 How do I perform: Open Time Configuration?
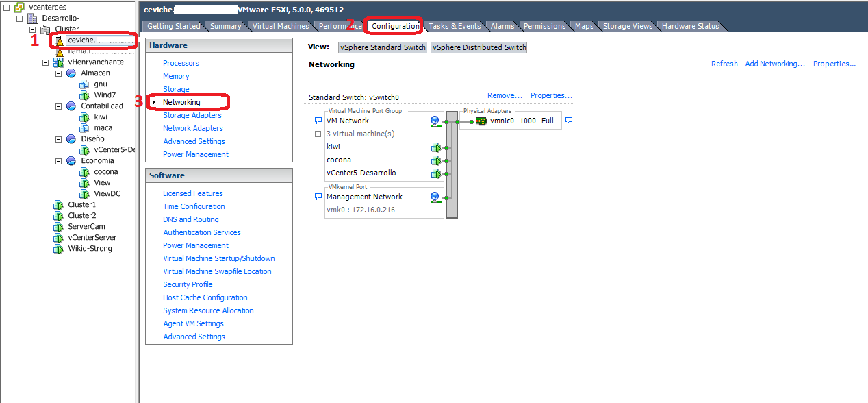[194, 206]
